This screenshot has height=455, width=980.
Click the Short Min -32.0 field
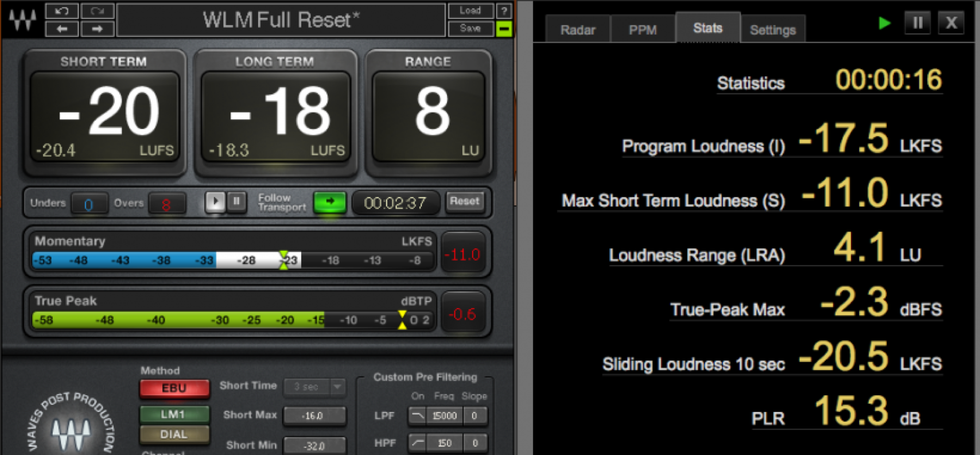[x=314, y=445]
